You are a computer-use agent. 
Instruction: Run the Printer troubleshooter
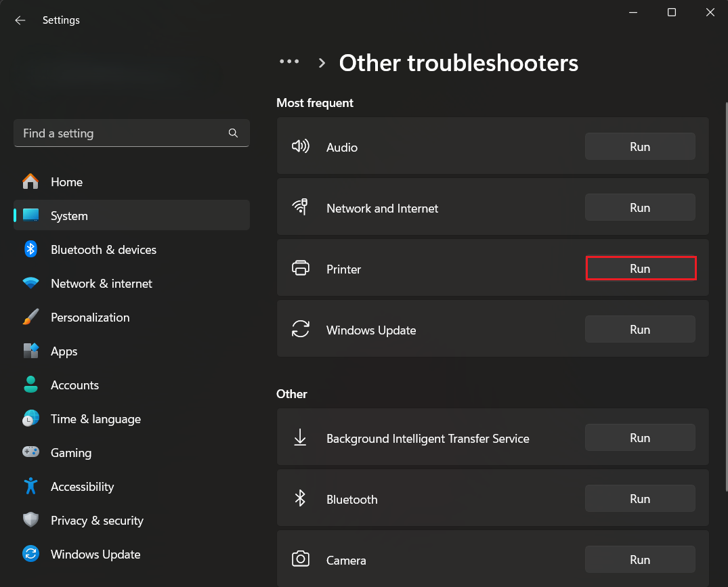pyautogui.click(x=640, y=268)
